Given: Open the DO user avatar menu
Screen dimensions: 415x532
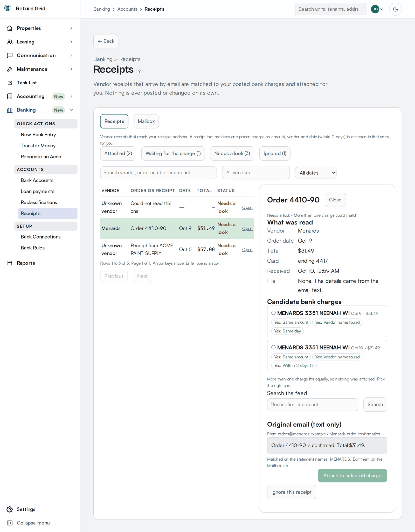Looking at the screenshot, I should [377, 9].
